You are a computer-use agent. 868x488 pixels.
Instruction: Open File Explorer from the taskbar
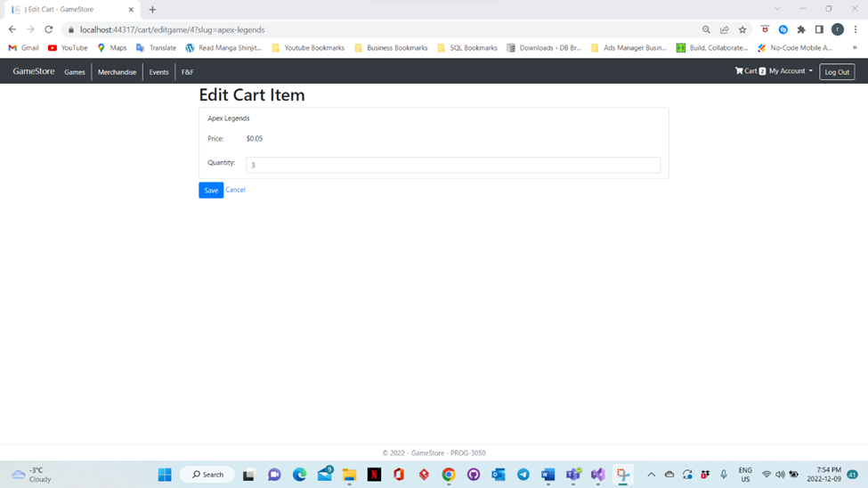349,475
